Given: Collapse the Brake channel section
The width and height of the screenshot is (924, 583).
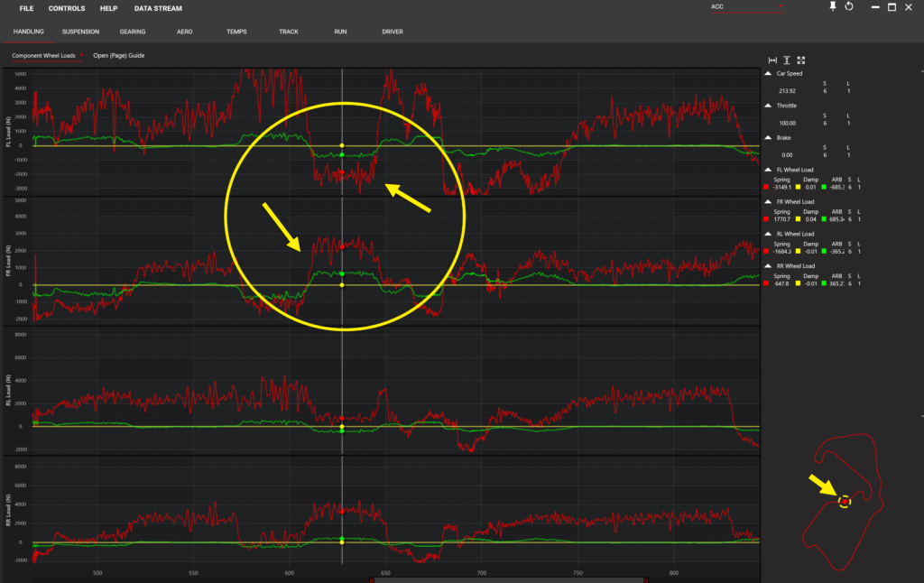Looking at the screenshot, I should click(768, 137).
